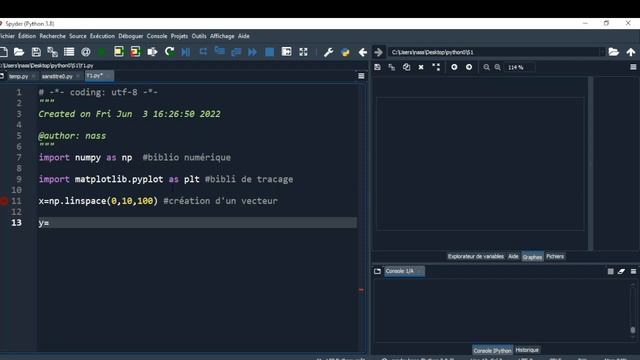The image size is (640, 360).
Task: Click the 114 % zoom level field
Action: click(519, 67)
